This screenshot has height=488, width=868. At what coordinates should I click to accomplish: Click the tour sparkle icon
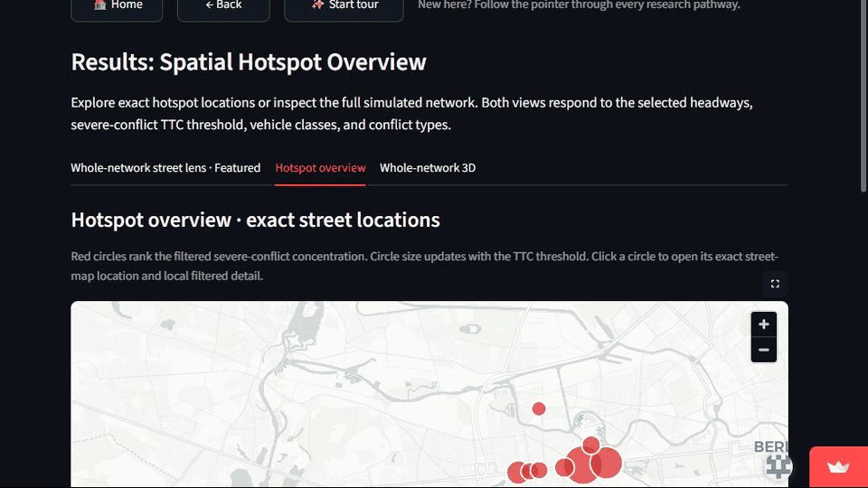point(317,5)
